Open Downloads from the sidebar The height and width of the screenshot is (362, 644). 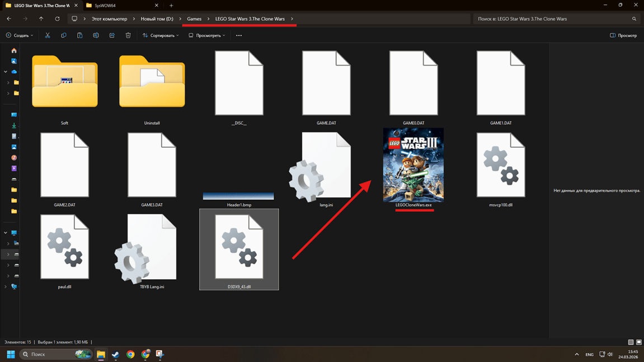click(14, 126)
